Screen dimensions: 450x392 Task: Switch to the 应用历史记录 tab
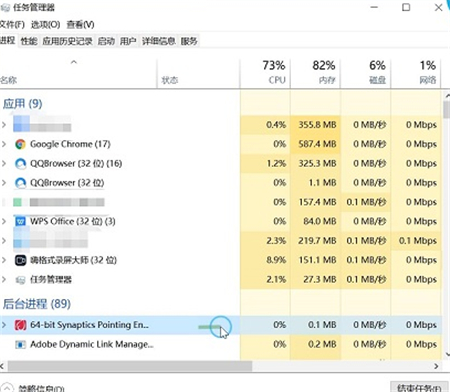click(67, 41)
